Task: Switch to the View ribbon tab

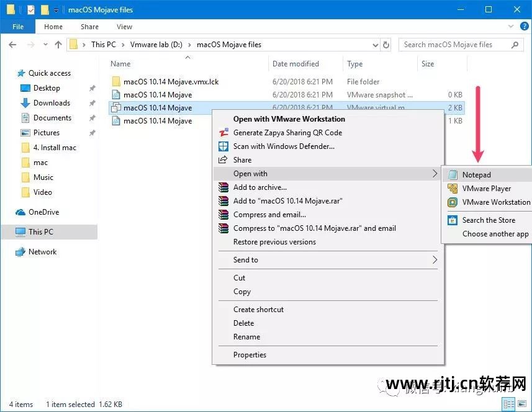Action: 124,27
